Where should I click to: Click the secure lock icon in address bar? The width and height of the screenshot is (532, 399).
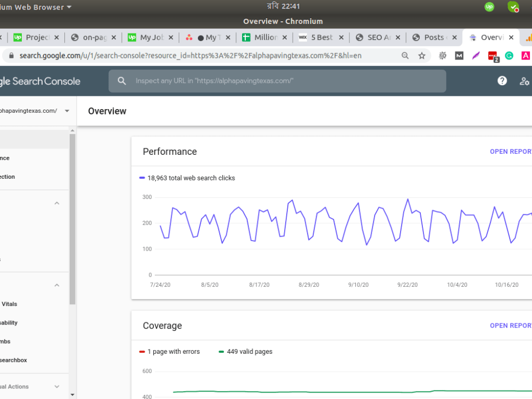click(11, 56)
